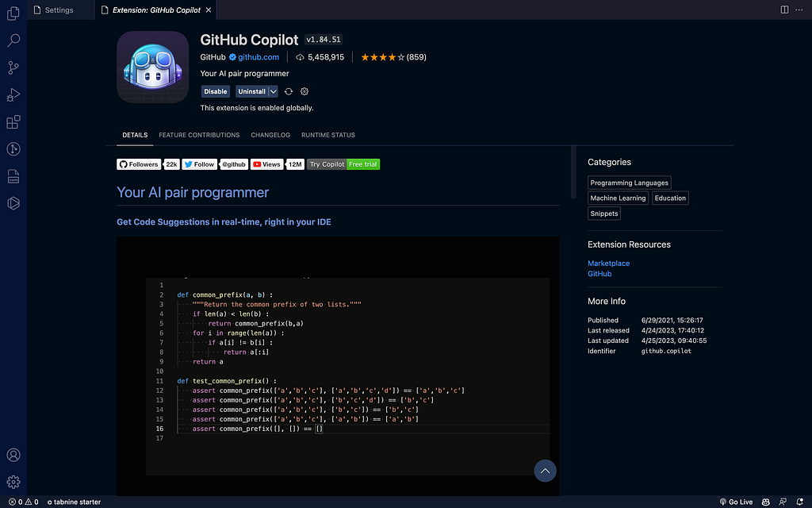The height and width of the screenshot is (508, 812).
Task: Open the Search view in the activity bar
Action: pyautogui.click(x=13, y=40)
